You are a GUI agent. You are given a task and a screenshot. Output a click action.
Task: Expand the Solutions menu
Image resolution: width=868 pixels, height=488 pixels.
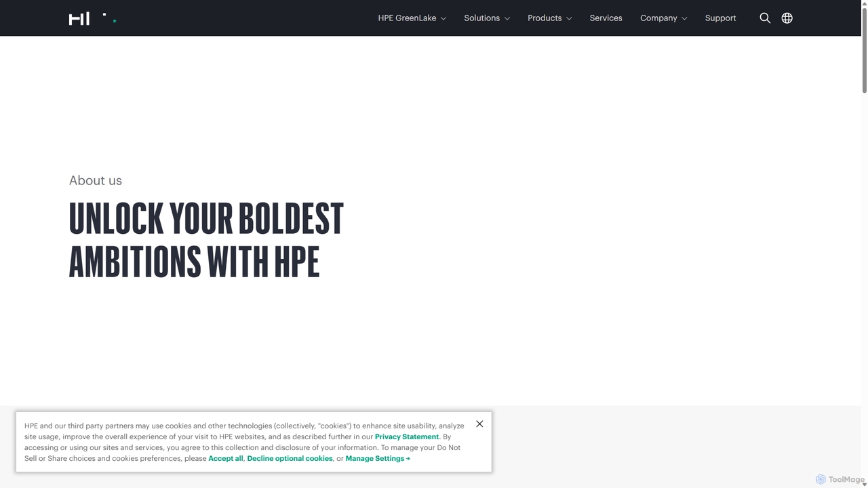pyautogui.click(x=487, y=18)
